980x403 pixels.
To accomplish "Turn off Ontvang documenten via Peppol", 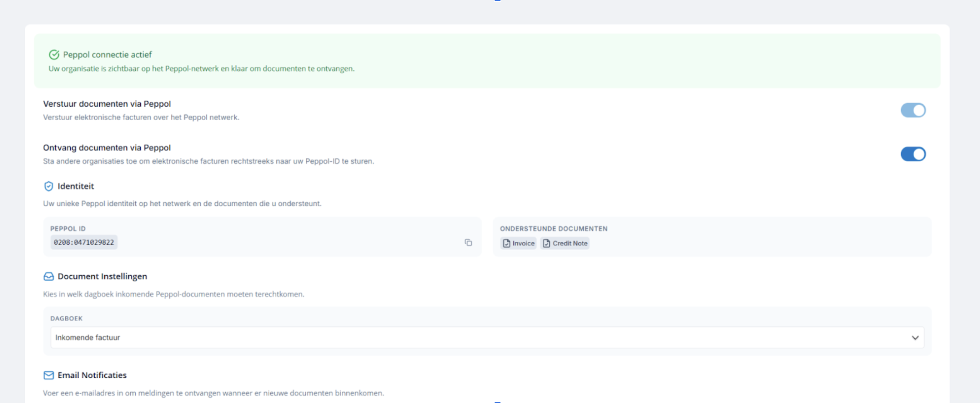I will coord(913,154).
